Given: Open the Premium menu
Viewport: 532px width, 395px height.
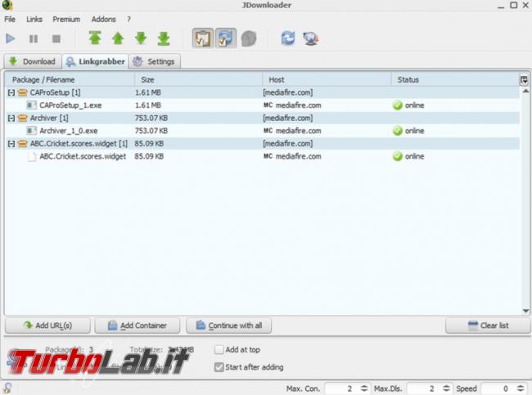Looking at the screenshot, I should click(66, 20).
